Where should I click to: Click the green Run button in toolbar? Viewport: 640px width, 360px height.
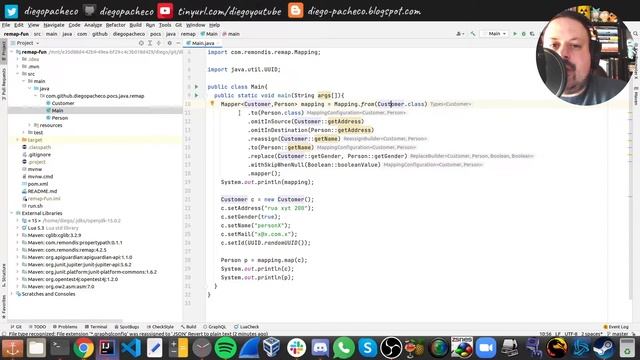(x=515, y=34)
